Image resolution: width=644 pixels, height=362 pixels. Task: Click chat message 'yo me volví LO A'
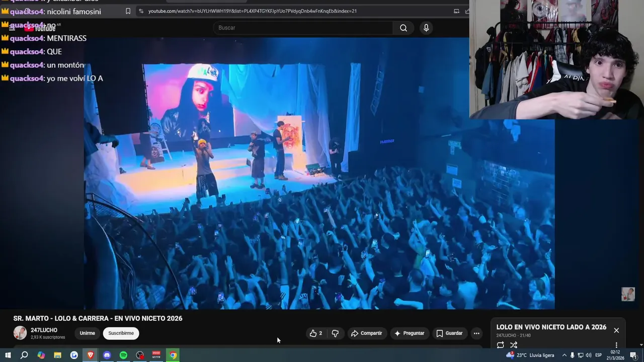(x=74, y=78)
